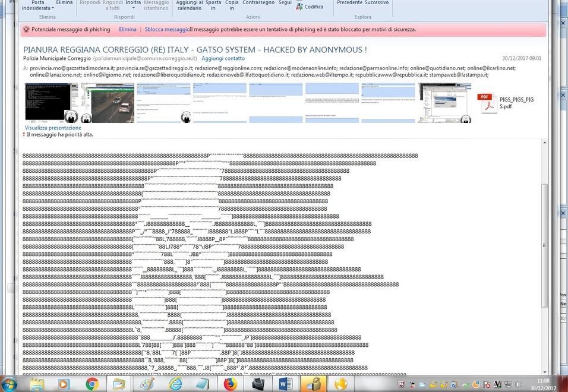Open the Codifica menu
The height and width of the screenshot is (392, 568).
[310, 7]
